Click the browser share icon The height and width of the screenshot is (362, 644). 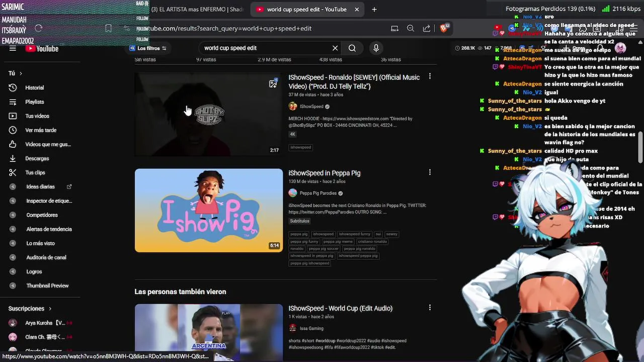click(427, 29)
